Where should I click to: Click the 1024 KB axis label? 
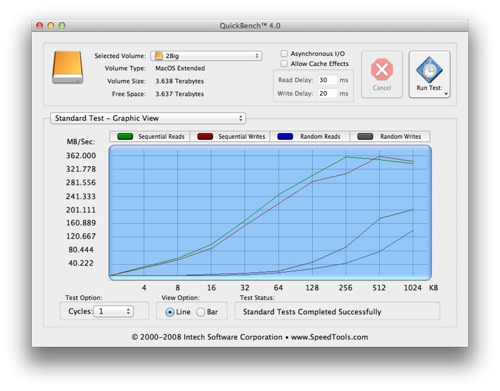pos(413,288)
